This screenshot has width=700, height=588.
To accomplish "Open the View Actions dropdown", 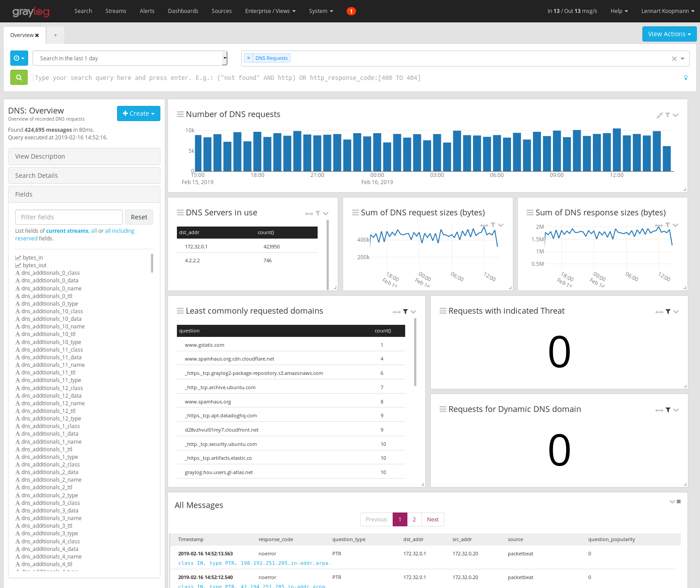I will tap(669, 34).
